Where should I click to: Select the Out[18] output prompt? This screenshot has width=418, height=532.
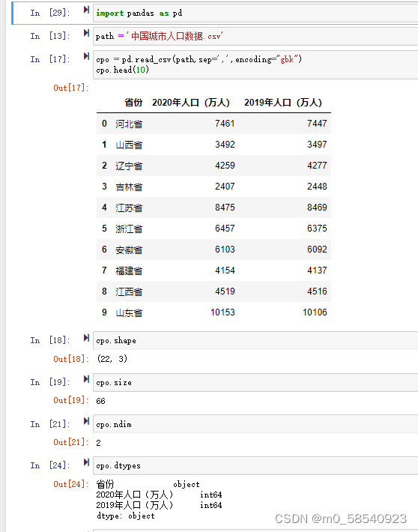(71, 359)
